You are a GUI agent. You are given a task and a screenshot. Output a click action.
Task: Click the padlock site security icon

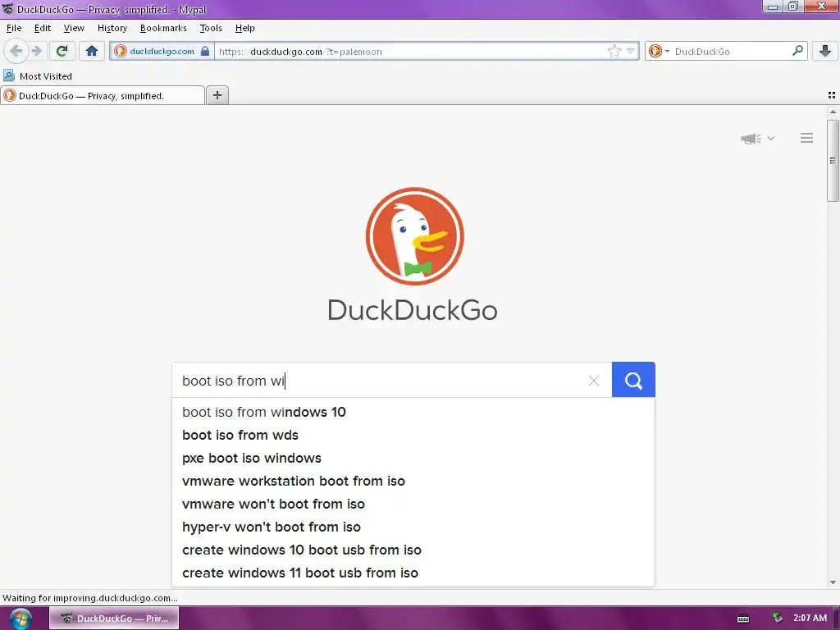point(205,51)
